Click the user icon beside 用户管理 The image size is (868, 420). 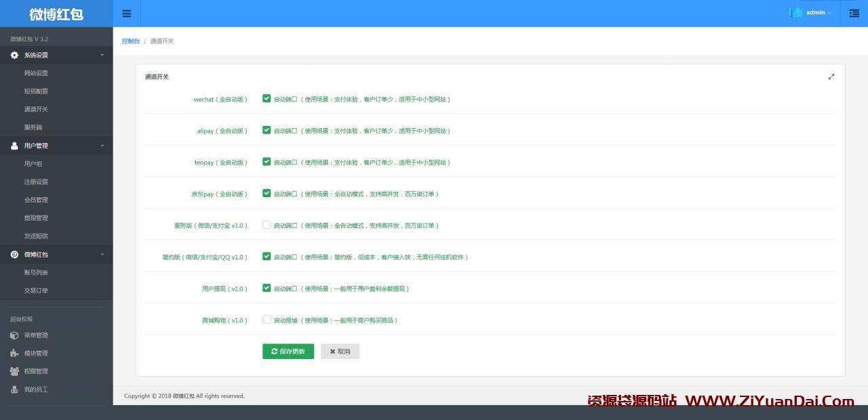(14, 146)
